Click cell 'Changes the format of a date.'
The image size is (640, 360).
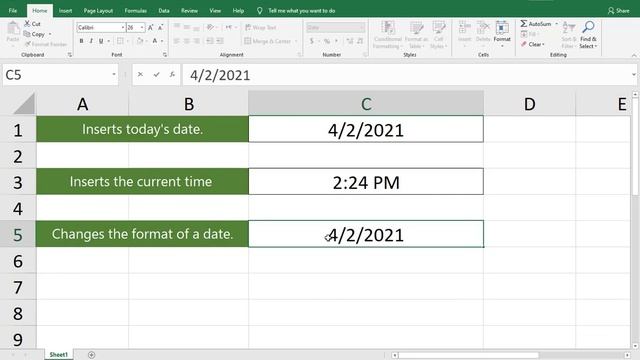pos(142,234)
